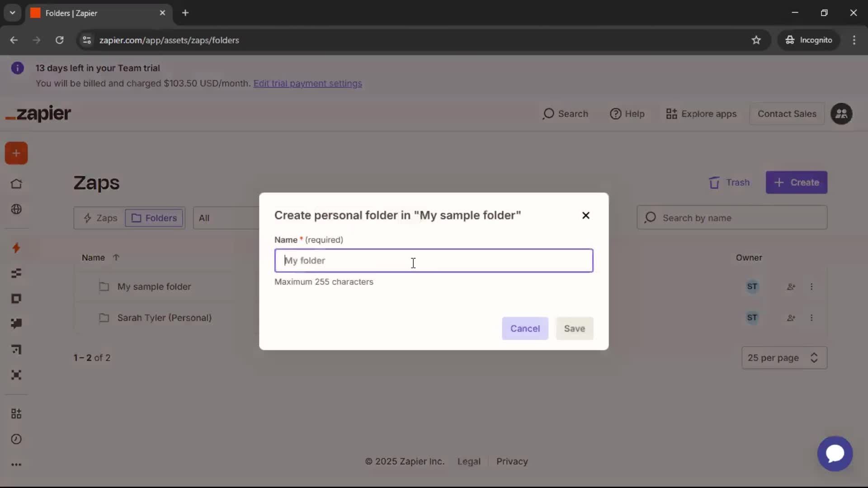Open a new browser tab
The image size is (868, 488).
click(x=185, y=13)
